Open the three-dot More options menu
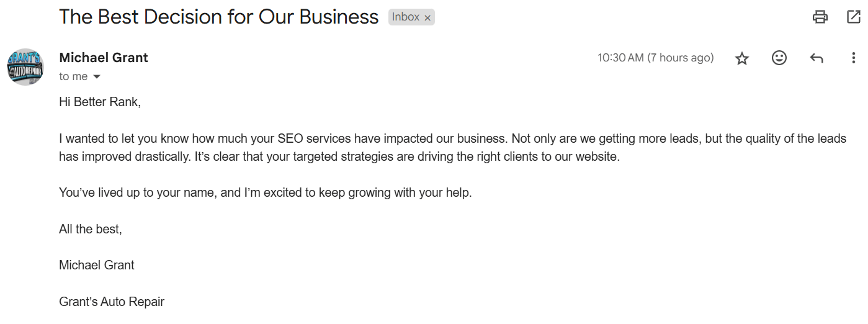The image size is (868, 324). [854, 58]
